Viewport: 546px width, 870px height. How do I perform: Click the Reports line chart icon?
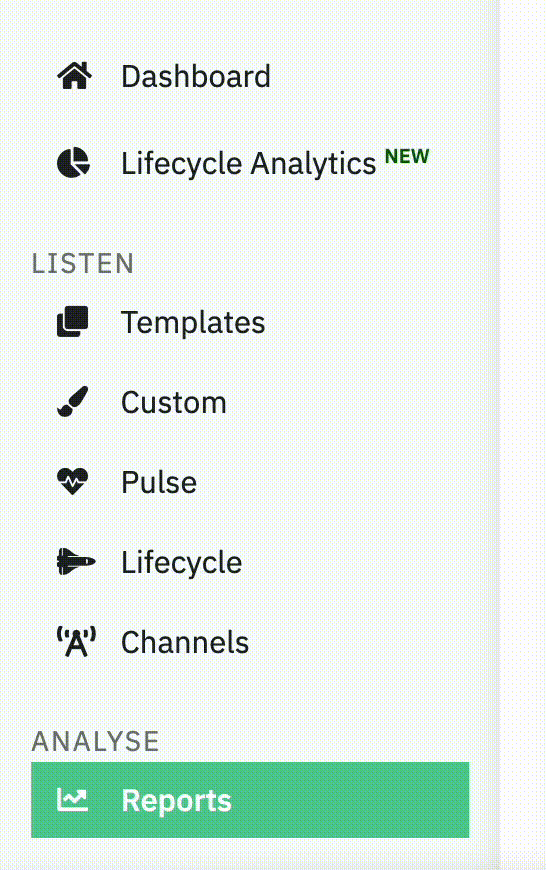click(73, 800)
